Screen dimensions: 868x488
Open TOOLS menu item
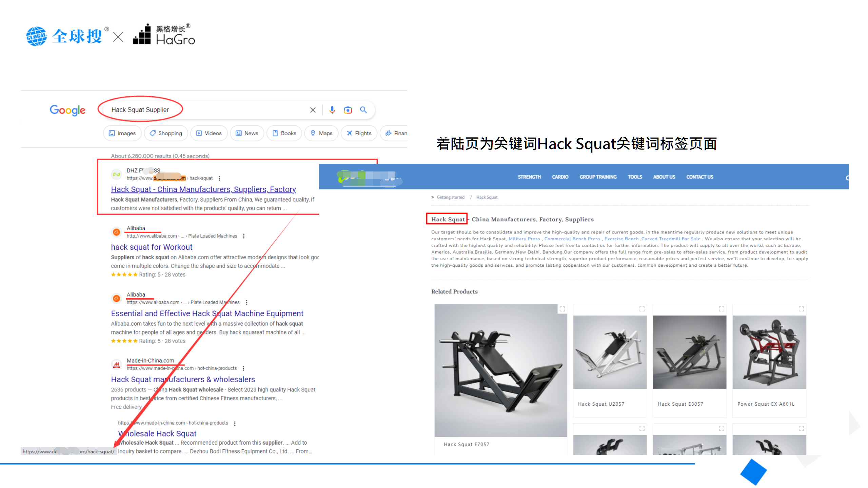point(635,177)
